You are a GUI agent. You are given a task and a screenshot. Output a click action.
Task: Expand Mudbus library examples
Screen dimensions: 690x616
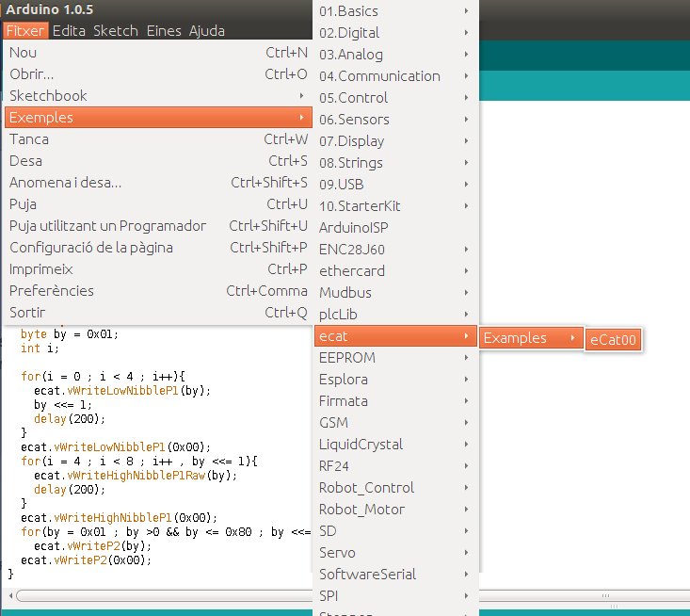point(395,292)
